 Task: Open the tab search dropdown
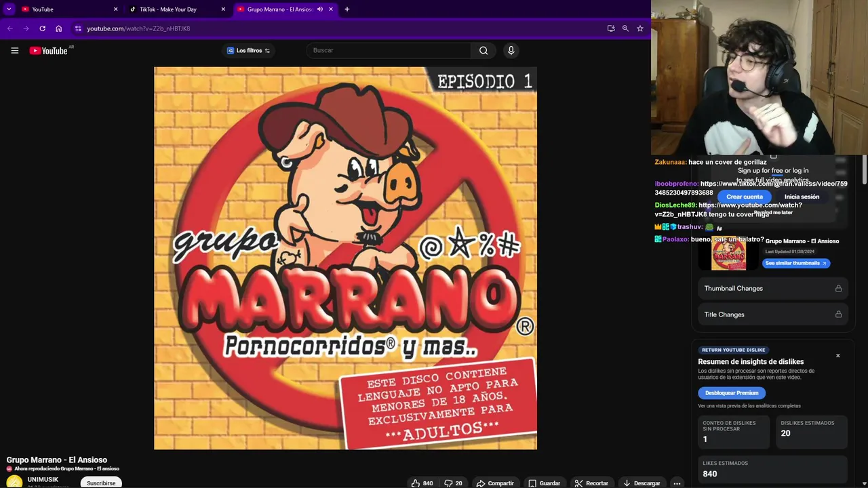coord(9,9)
